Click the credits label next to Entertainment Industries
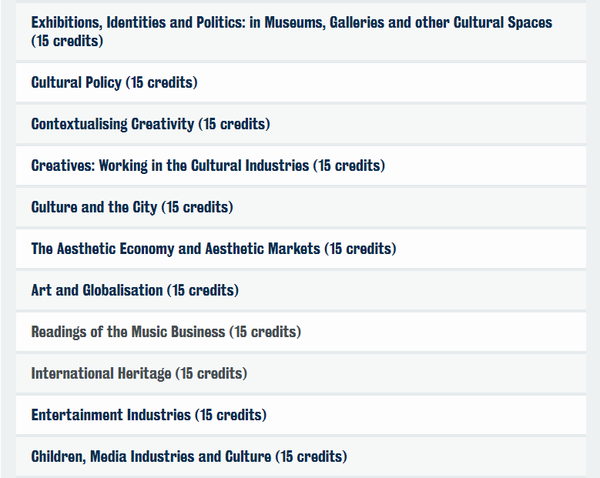 [x=231, y=414]
